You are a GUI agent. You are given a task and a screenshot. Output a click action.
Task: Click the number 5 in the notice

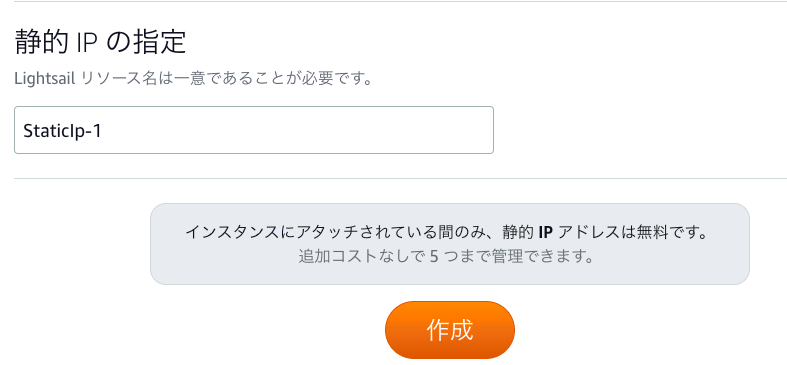(x=435, y=257)
